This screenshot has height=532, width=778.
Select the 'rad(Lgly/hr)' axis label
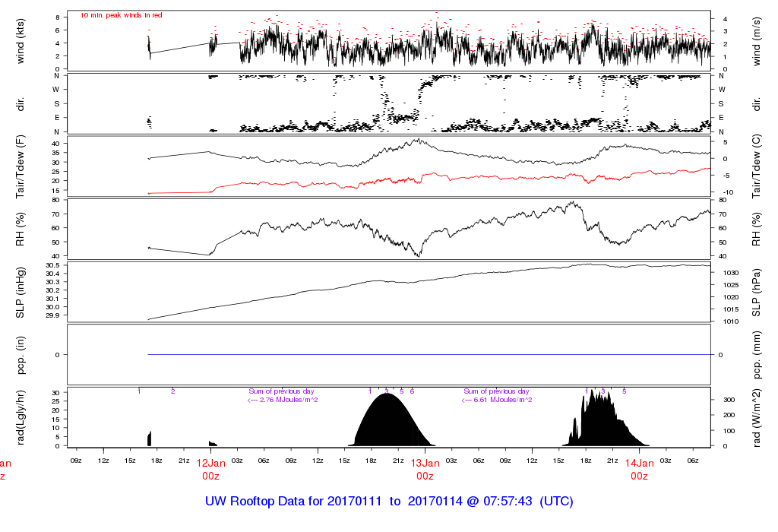(x=21, y=416)
